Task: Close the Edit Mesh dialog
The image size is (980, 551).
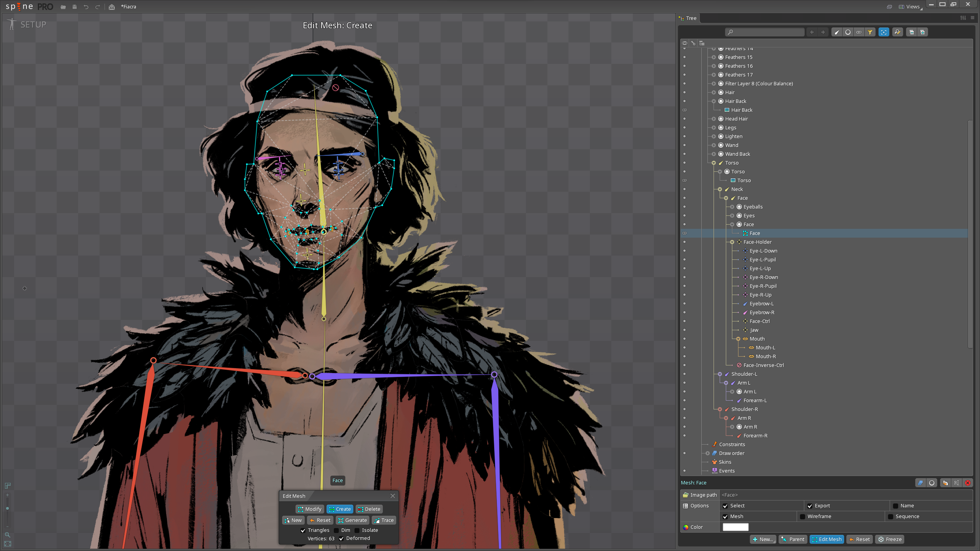Action: tap(392, 496)
